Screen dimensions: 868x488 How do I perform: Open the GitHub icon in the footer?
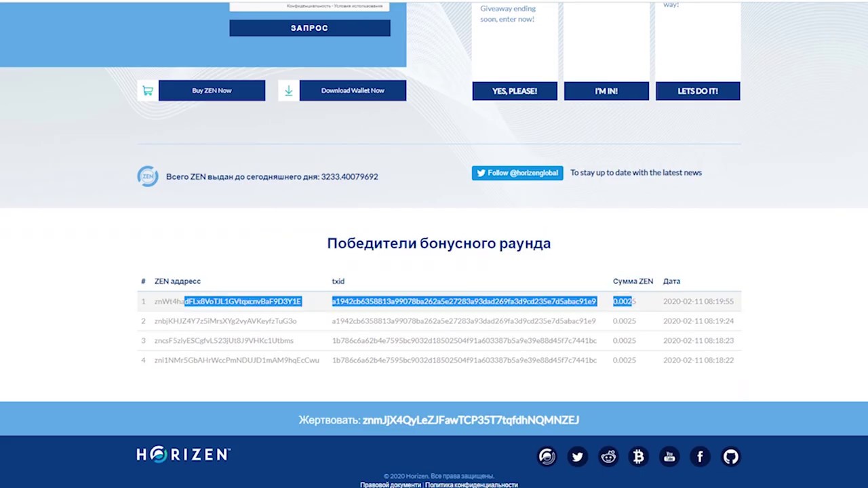pyautogui.click(x=730, y=457)
